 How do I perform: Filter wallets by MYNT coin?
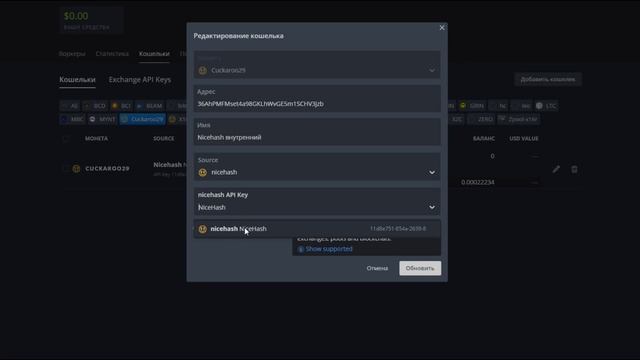pyautogui.click(x=102, y=119)
